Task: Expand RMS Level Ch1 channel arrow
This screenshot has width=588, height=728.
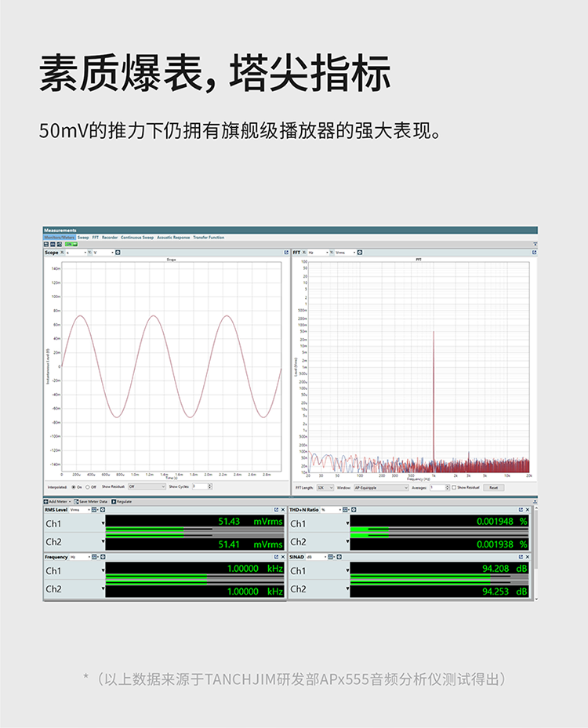Action: coord(103,524)
